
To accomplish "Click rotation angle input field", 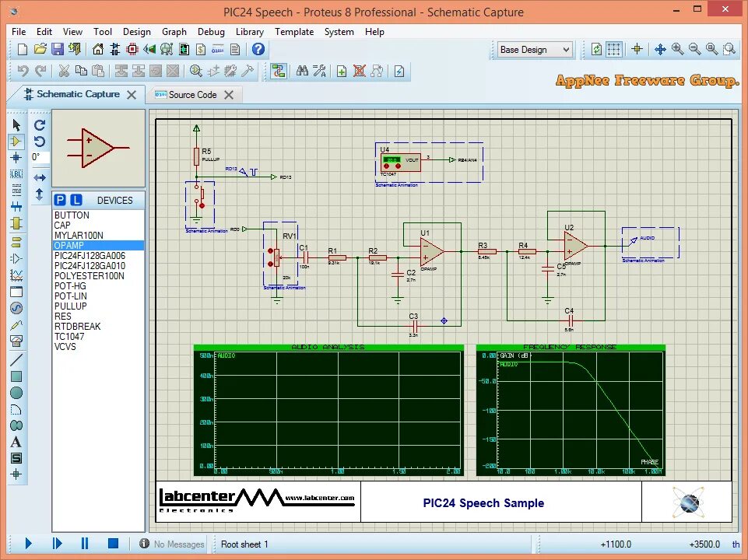I will coord(40,157).
